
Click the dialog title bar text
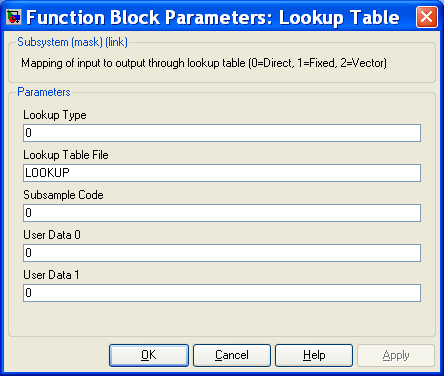click(x=213, y=18)
